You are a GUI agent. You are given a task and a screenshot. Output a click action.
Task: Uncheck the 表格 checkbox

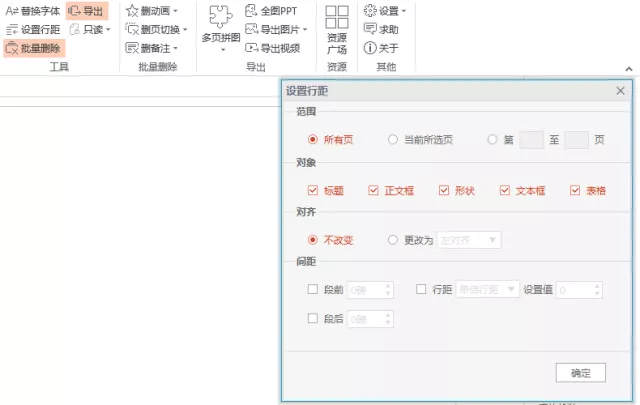[x=575, y=190]
